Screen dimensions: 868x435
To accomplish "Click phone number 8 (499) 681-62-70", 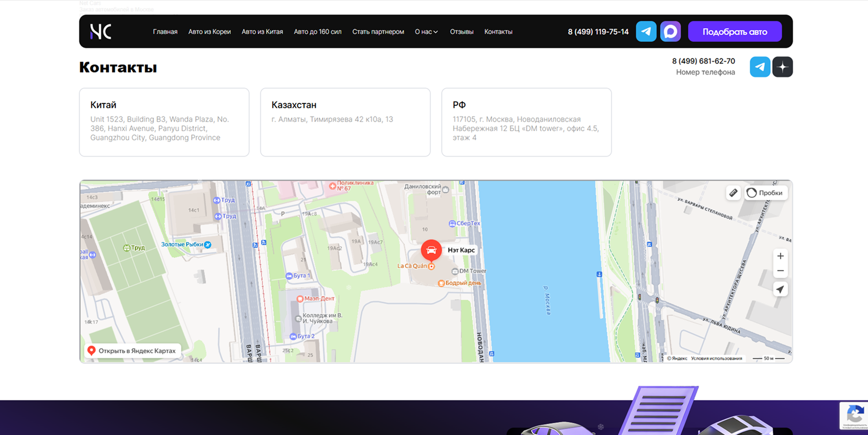I will tap(703, 61).
